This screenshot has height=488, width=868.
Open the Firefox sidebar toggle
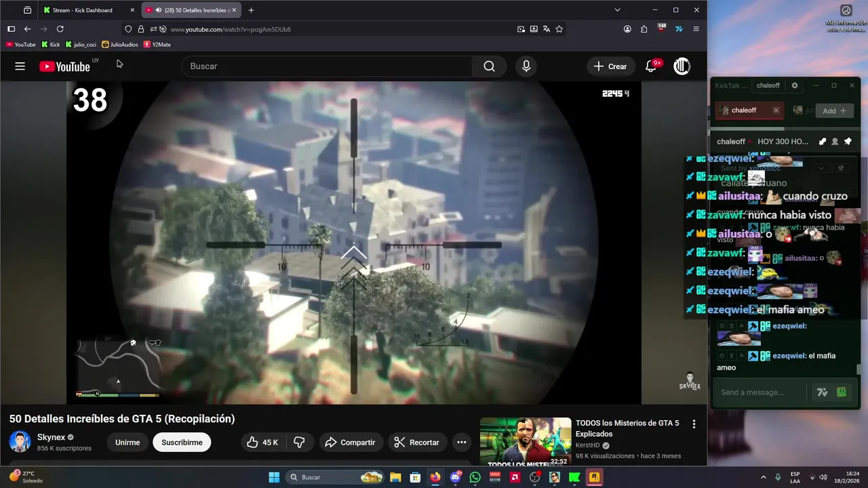tap(11, 29)
